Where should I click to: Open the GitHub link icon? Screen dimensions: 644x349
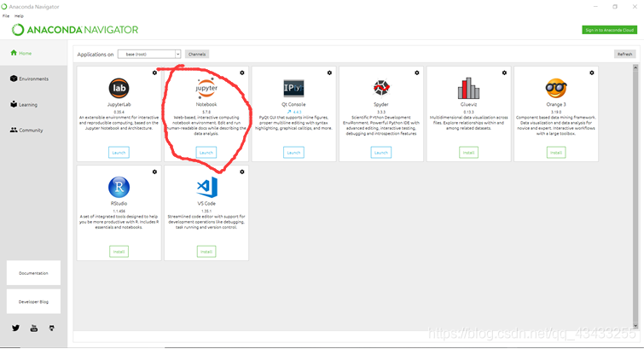(52, 328)
